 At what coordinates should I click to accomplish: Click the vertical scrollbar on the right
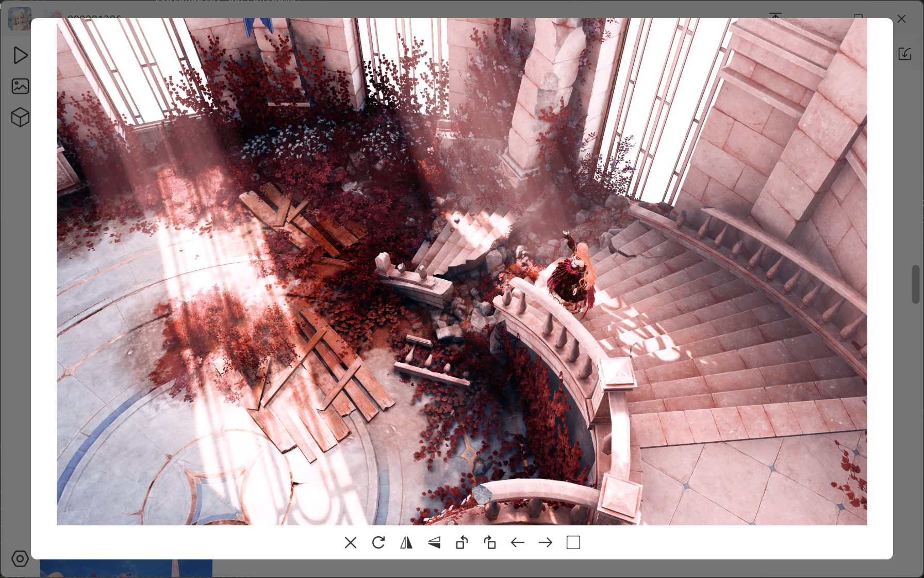point(915,284)
